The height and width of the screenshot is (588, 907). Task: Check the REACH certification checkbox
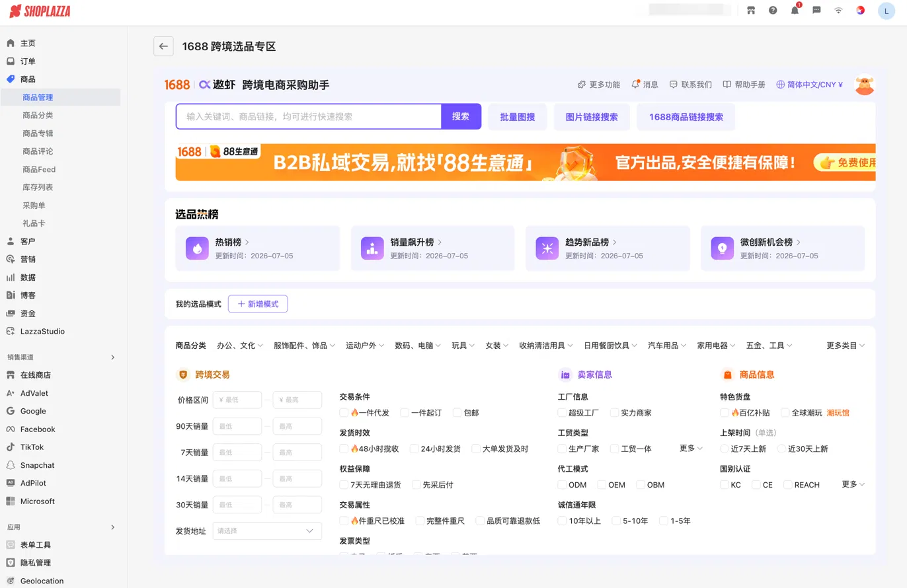(x=788, y=484)
